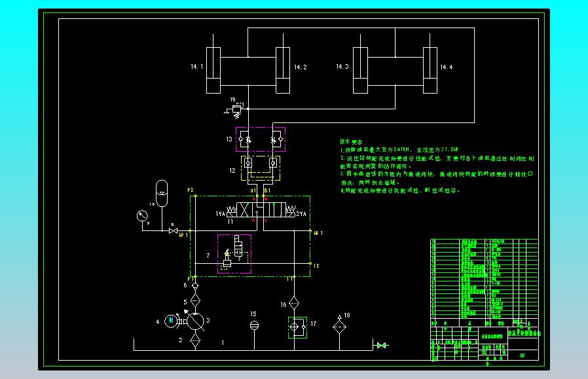Select the green boxed cooler unit 17
This screenshot has height=379, width=588.
[x=298, y=327]
